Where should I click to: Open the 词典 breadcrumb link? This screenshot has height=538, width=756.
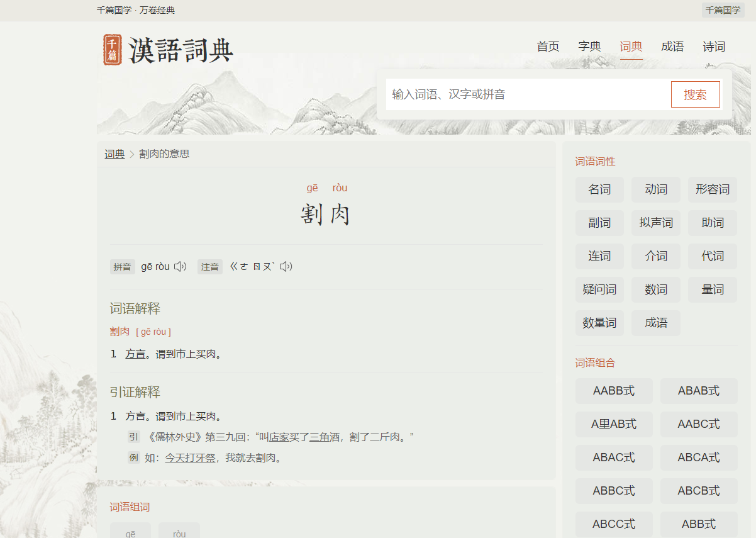pos(114,154)
